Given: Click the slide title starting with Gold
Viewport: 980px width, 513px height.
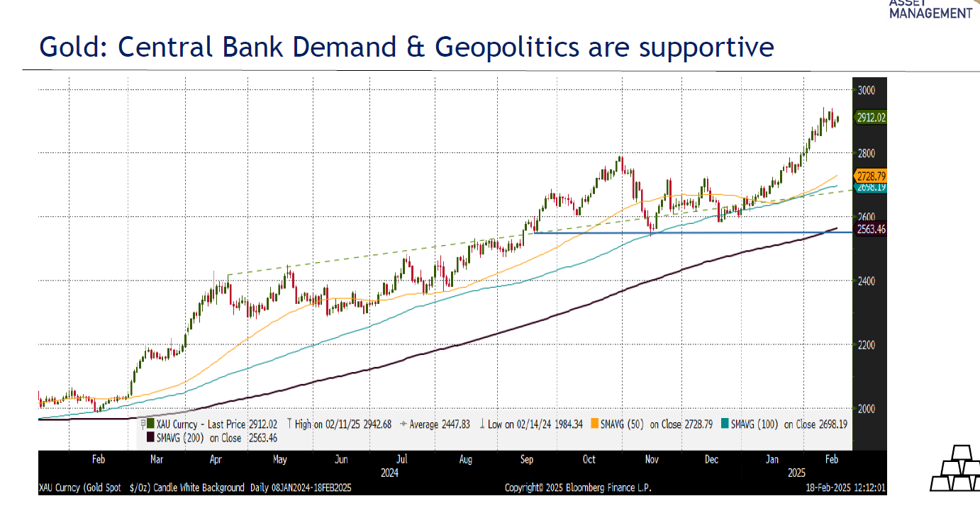Looking at the screenshot, I should [x=406, y=47].
